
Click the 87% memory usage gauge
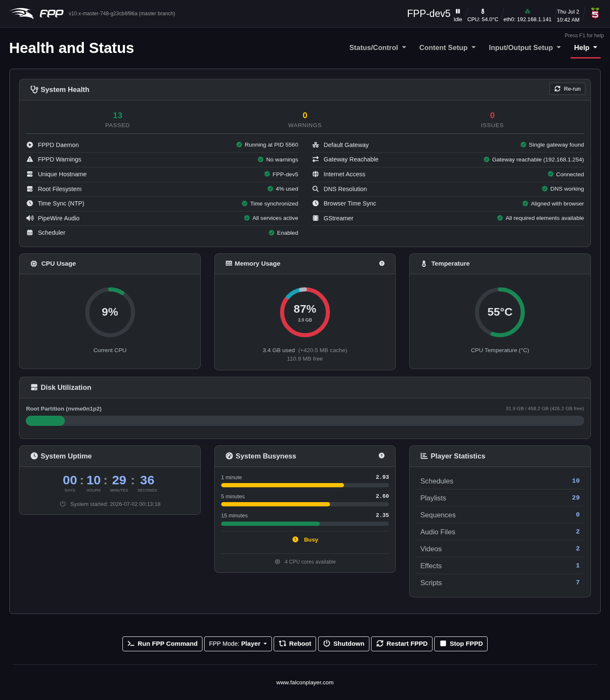[305, 312]
